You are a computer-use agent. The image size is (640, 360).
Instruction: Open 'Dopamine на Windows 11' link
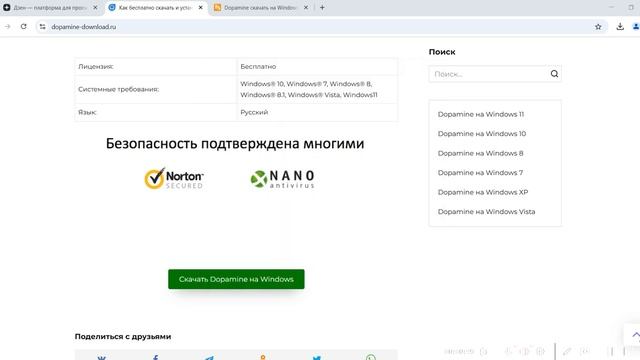[481, 114]
